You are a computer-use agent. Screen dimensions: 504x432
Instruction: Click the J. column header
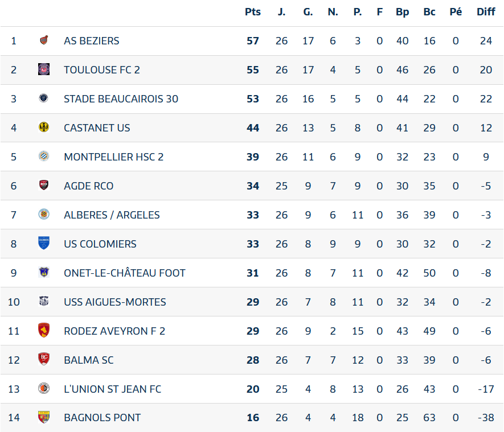pos(281,12)
